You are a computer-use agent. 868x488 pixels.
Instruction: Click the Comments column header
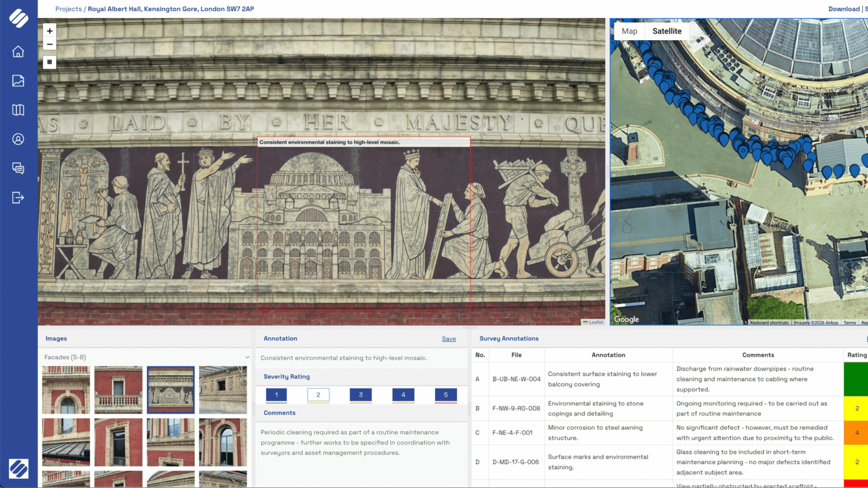tap(758, 355)
